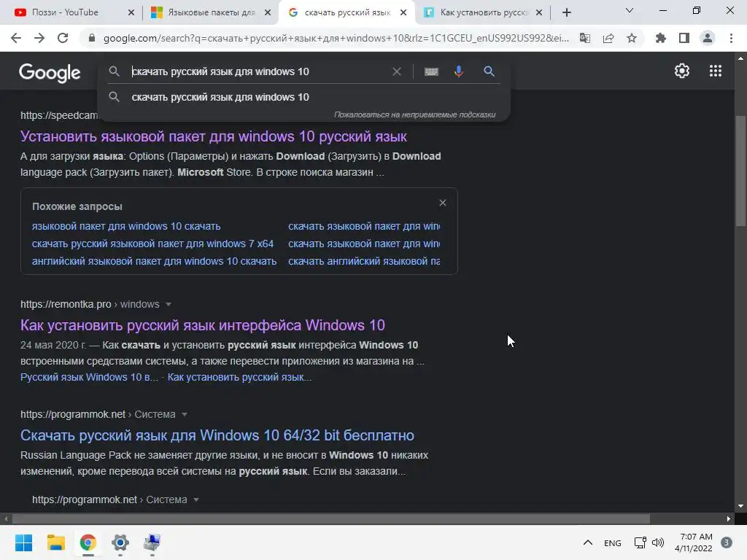
Task: Close the YouTube tab
Action: [131, 12]
